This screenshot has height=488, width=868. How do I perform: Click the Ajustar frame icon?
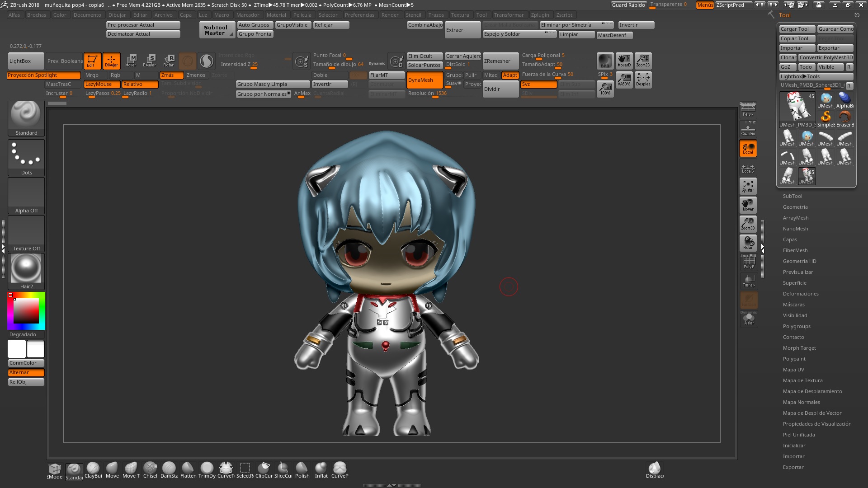coord(748,186)
